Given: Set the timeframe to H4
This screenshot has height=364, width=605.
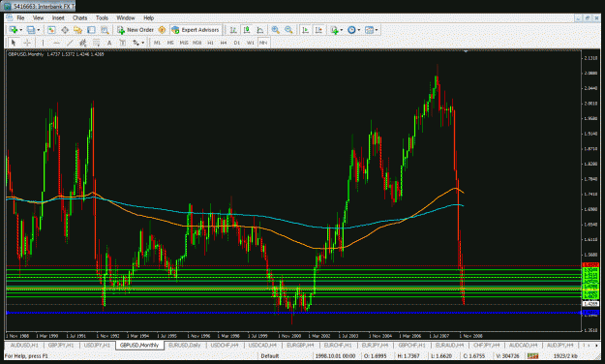Looking at the screenshot, I should pos(224,43).
